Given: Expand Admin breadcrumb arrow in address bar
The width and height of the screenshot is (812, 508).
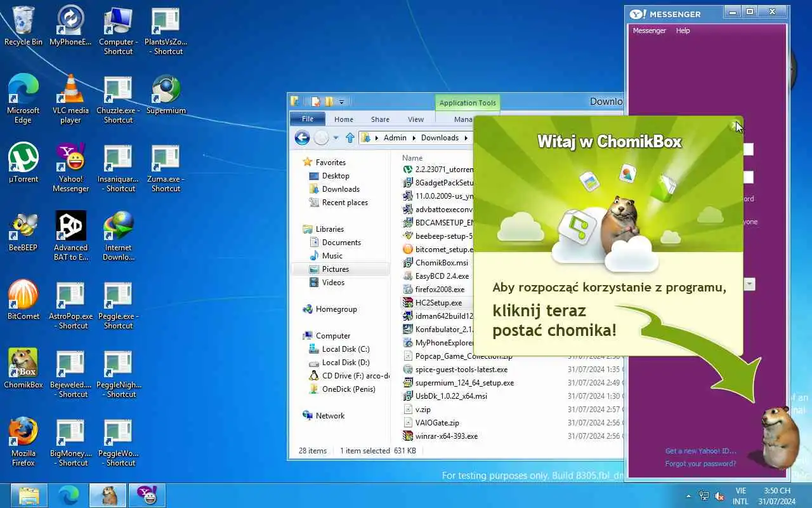Looking at the screenshot, I should click(x=414, y=138).
